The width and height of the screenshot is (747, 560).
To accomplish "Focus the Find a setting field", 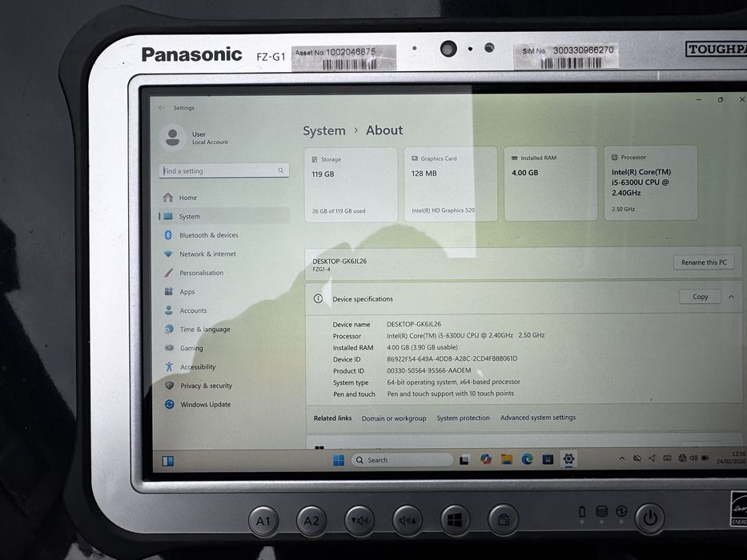I will pyautogui.click(x=224, y=170).
